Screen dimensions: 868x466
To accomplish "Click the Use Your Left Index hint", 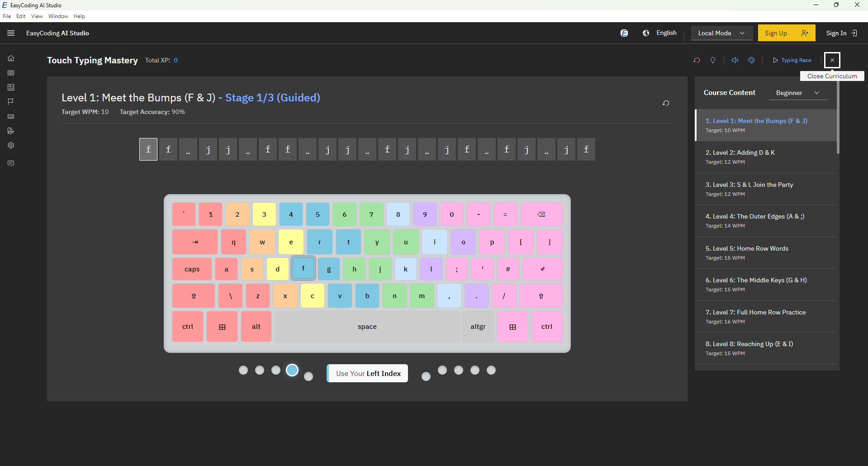I will coord(368,373).
